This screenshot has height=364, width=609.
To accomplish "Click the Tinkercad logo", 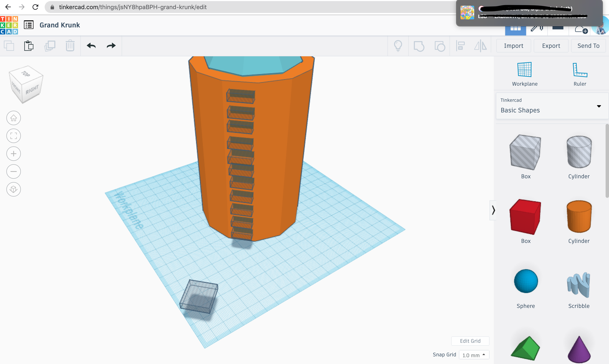I will (x=9, y=25).
